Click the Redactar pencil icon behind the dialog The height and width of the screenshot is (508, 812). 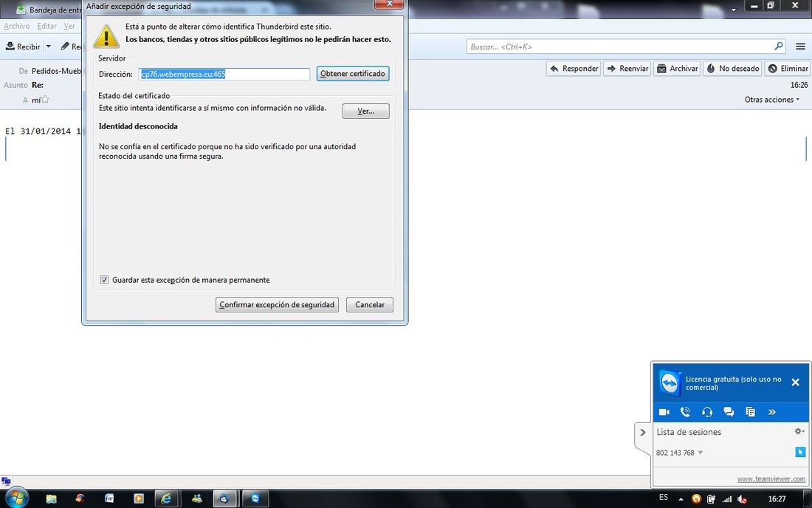tap(65, 47)
